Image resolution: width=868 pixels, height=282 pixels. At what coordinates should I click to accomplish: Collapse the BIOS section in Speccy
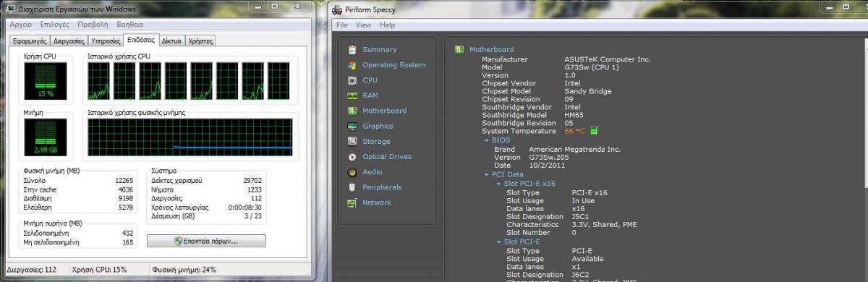(487, 140)
